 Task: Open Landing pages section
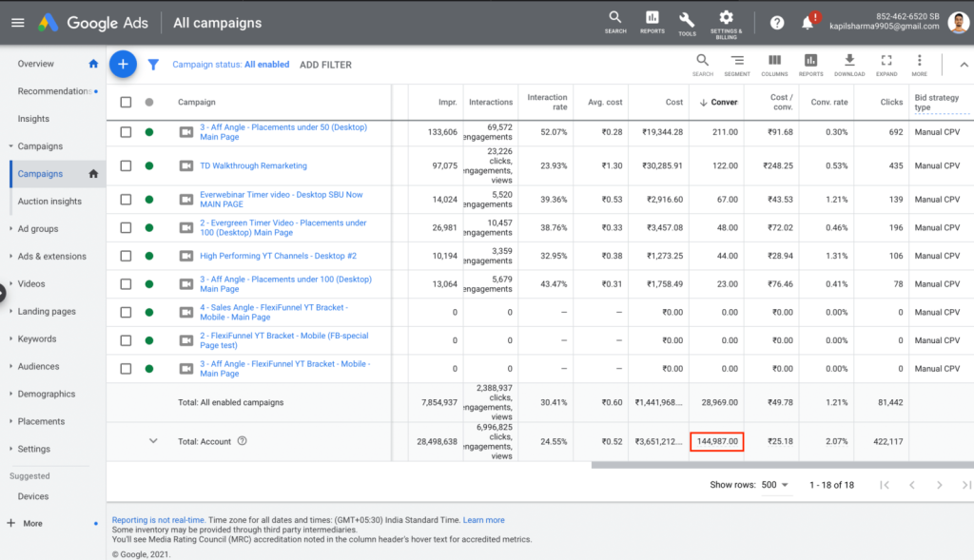pos(47,311)
